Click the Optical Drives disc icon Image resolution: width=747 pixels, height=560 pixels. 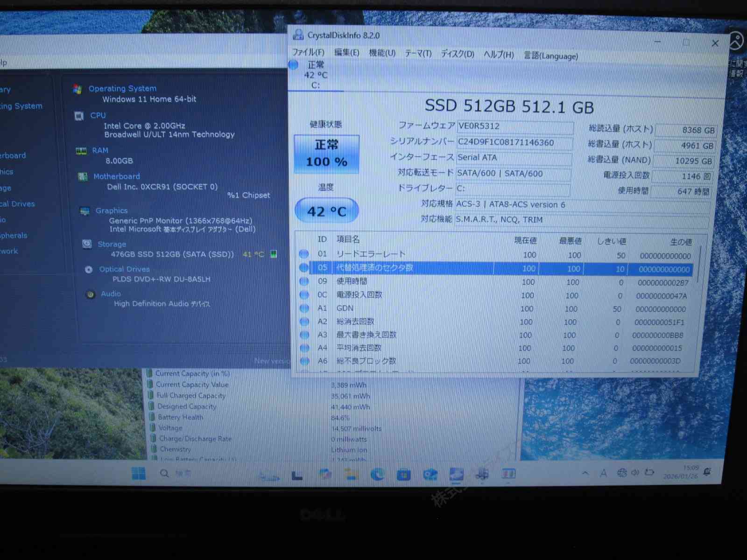coord(89,270)
